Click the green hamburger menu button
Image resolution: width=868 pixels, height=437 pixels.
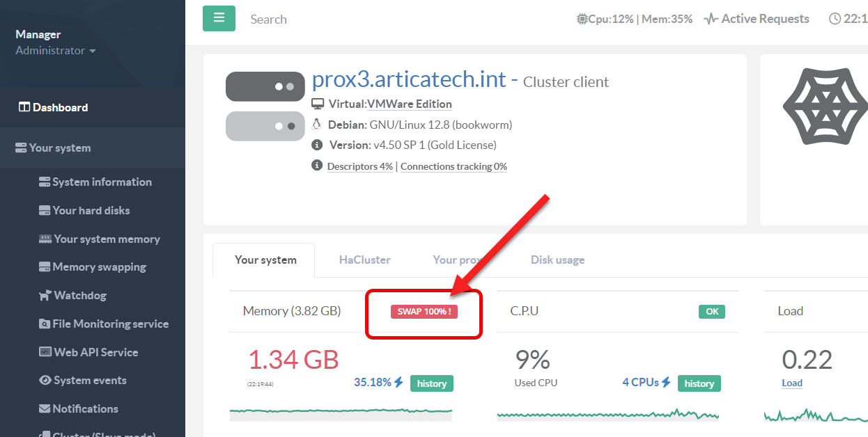pos(219,18)
